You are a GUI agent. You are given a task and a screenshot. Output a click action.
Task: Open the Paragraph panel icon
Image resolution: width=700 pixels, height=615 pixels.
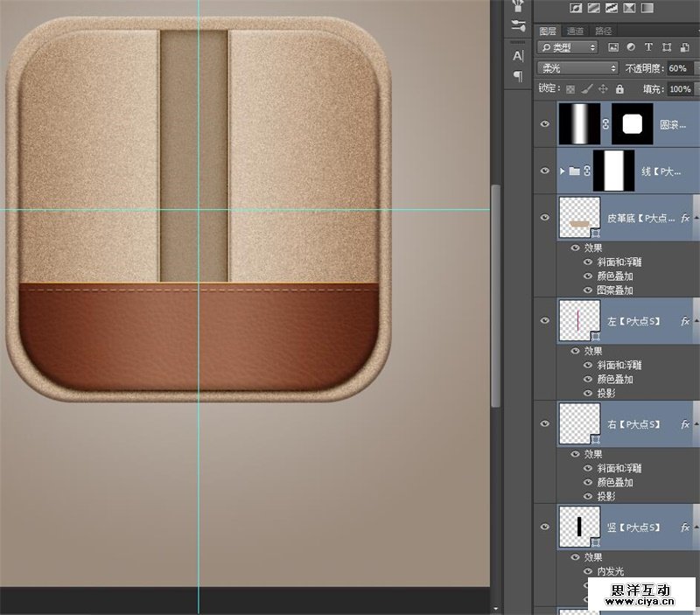(x=518, y=75)
